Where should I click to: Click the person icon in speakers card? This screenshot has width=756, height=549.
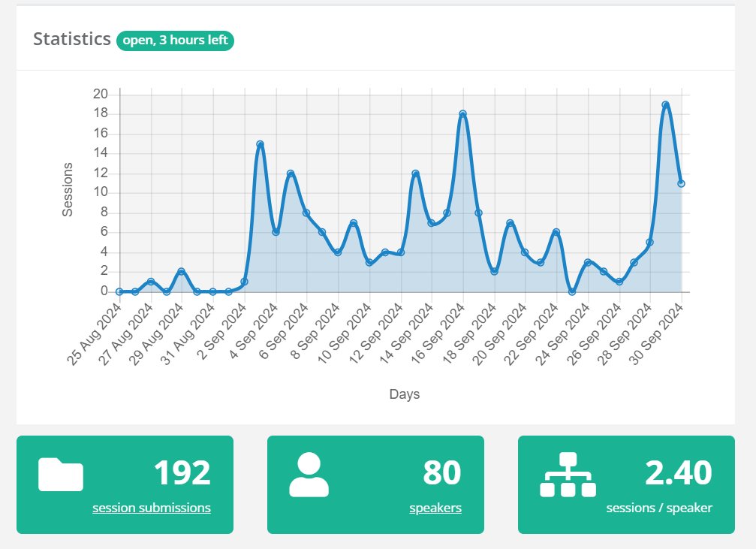309,475
